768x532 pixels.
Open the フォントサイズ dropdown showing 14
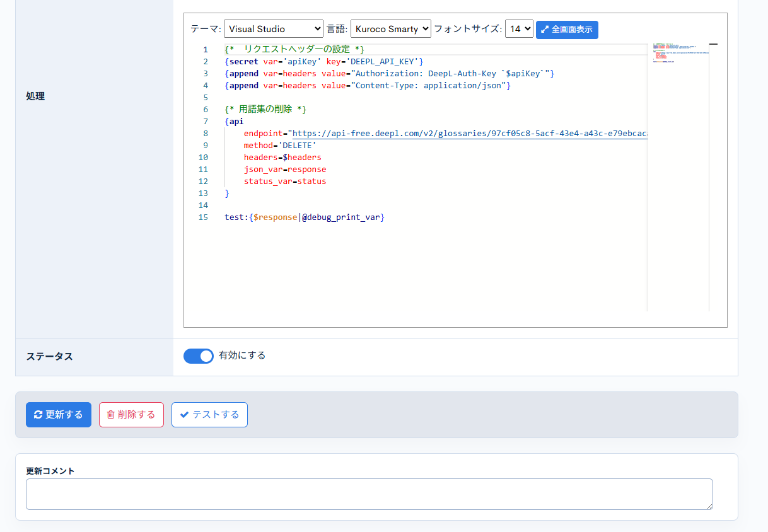519,29
